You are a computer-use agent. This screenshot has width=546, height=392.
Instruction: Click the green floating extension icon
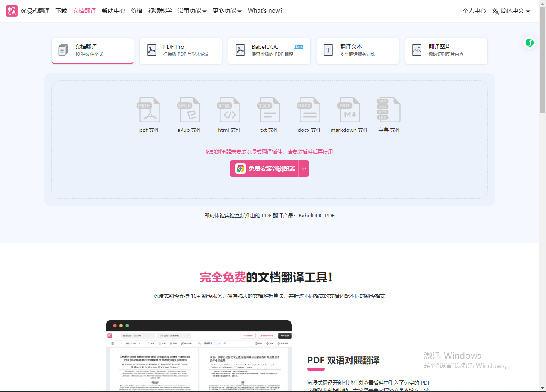point(530,43)
